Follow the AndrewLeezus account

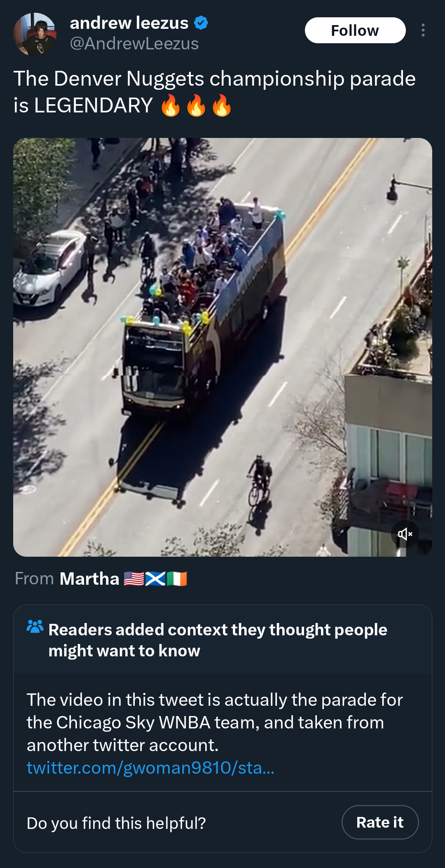pos(355,30)
